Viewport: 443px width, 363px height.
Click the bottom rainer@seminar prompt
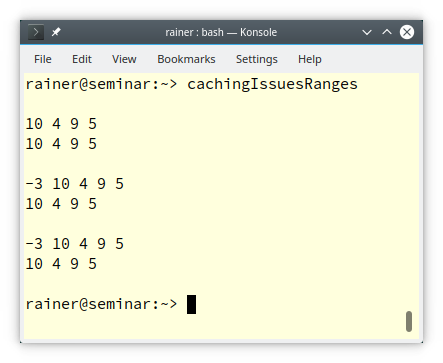tap(102, 304)
